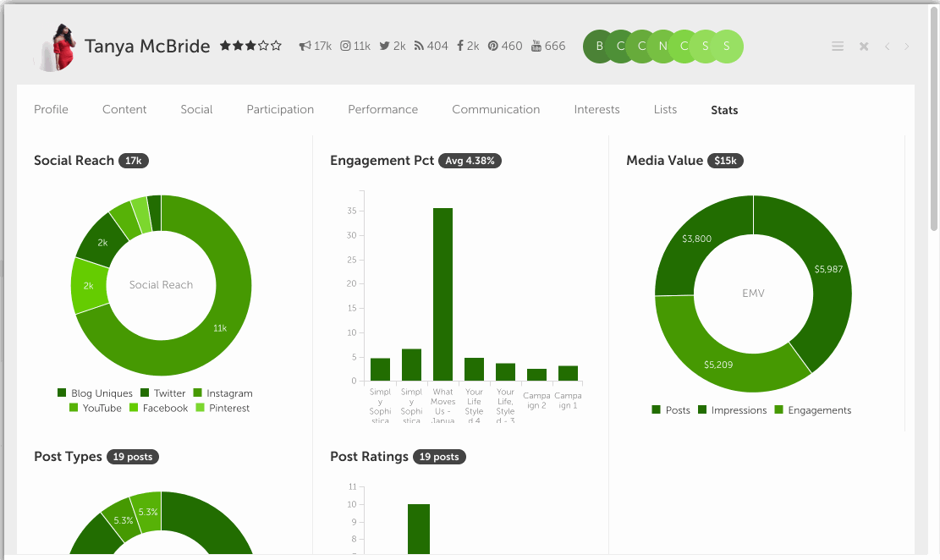Open the Pinterest icon showing 460
The width and height of the screenshot is (940, 560).
click(492, 46)
